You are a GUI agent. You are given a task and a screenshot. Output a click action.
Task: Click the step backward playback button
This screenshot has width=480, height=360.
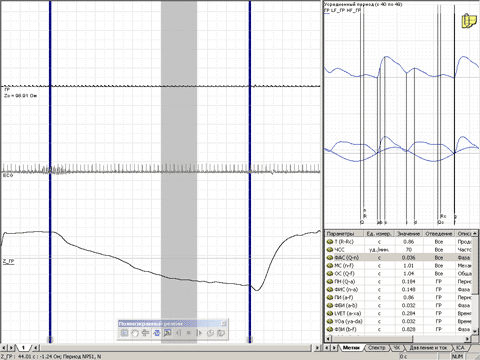coord(178,333)
